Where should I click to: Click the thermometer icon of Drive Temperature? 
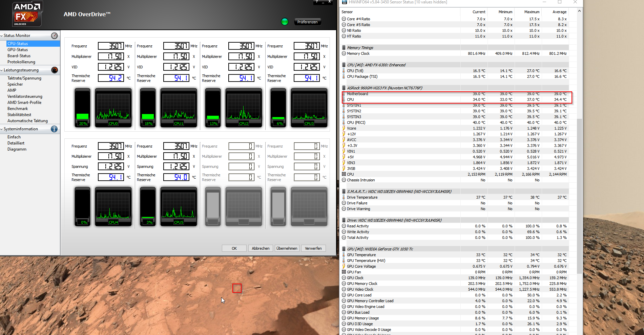point(344,197)
